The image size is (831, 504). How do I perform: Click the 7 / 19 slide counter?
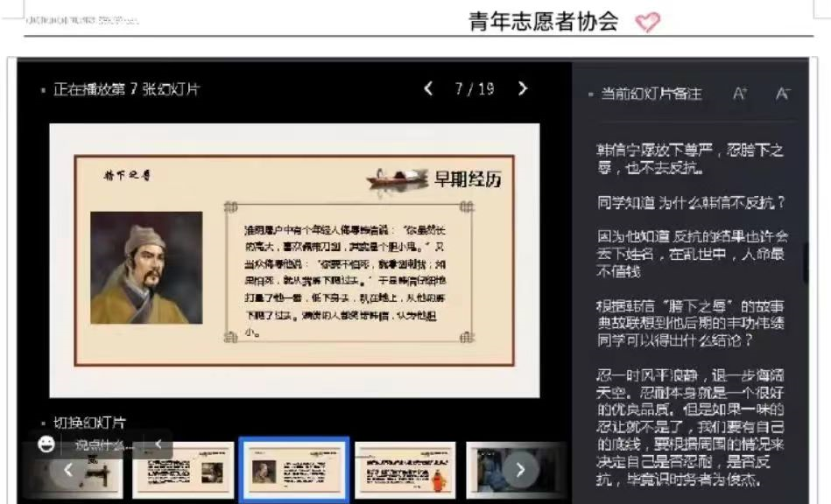pyautogui.click(x=475, y=89)
